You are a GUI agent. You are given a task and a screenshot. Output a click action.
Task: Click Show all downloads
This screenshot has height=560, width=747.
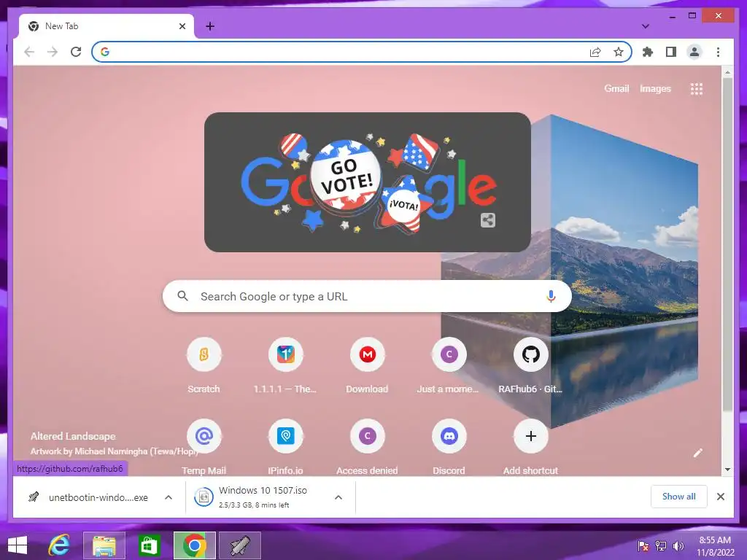[679, 497]
